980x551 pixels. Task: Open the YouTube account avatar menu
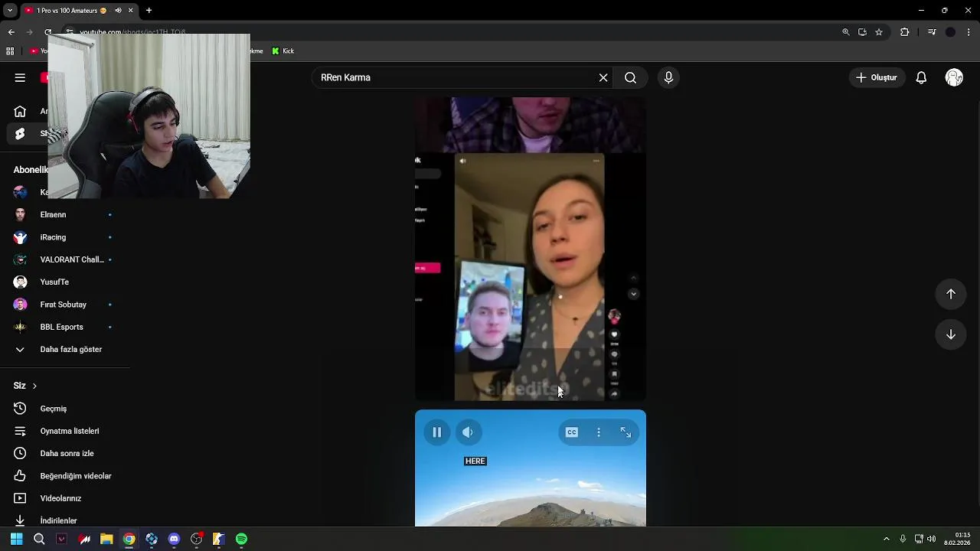(x=954, y=77)
